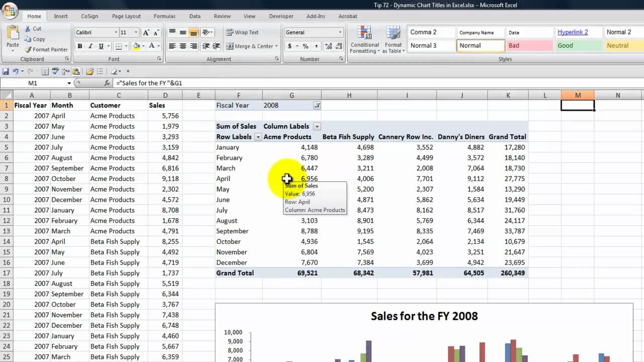
Task: Click the Shrink Font icon
Action: (x=156, y=33)
